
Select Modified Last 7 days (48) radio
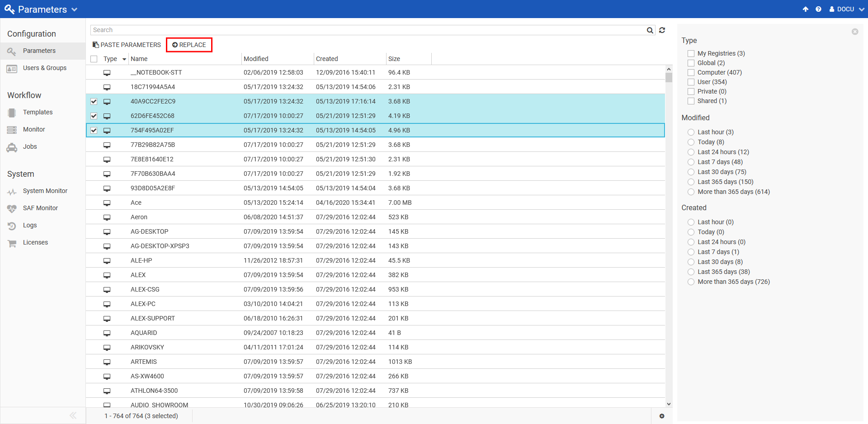(x=691, y=162)
